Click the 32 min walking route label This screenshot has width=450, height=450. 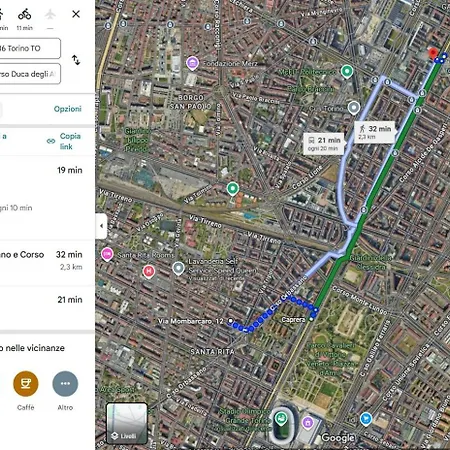pyautogui.click(x=375, y=132)
